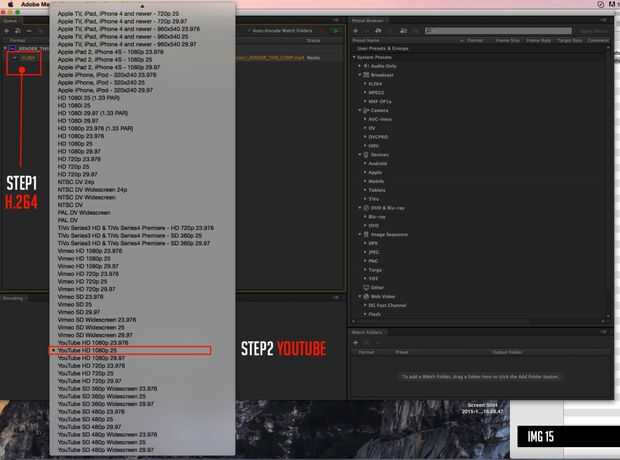Click the Create New Preset plus icon

coord(355,30)
